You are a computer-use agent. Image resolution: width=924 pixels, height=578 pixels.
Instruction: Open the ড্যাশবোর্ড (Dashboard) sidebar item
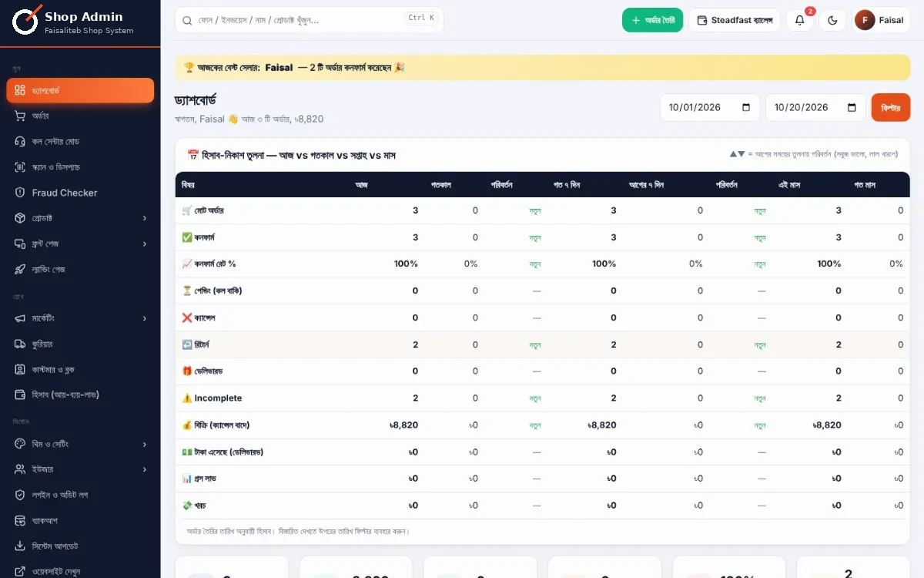(x=80, y=91)
